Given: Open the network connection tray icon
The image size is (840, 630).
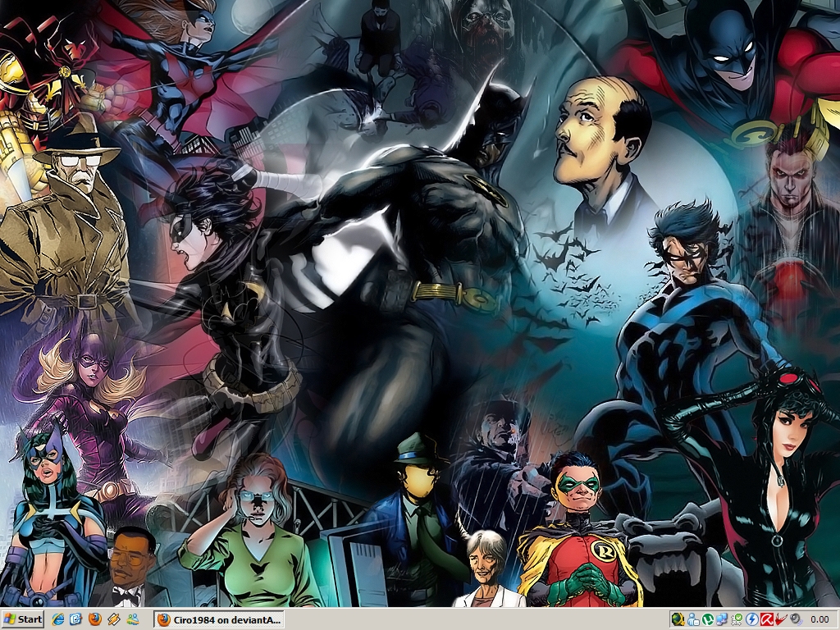Looking at the screenshot, I should point(722,619).
